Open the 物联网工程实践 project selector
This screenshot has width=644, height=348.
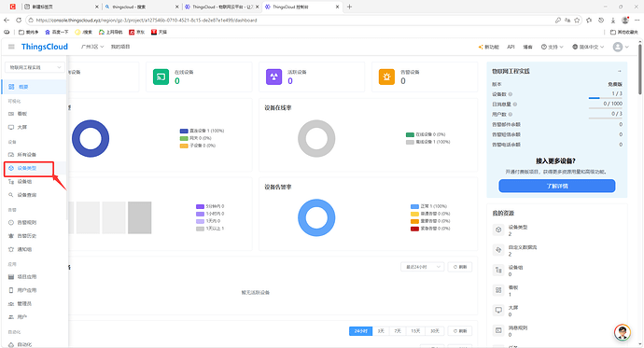(35, 67)
